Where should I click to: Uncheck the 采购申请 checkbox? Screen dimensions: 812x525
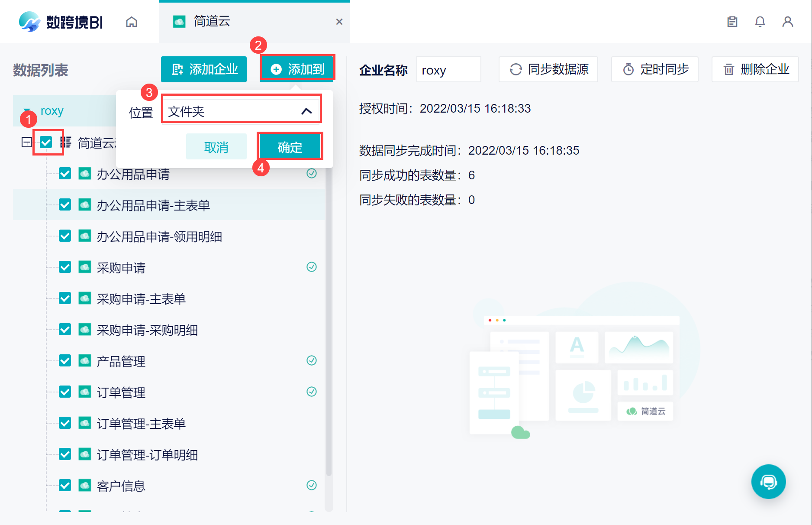[x=65, y=268]
